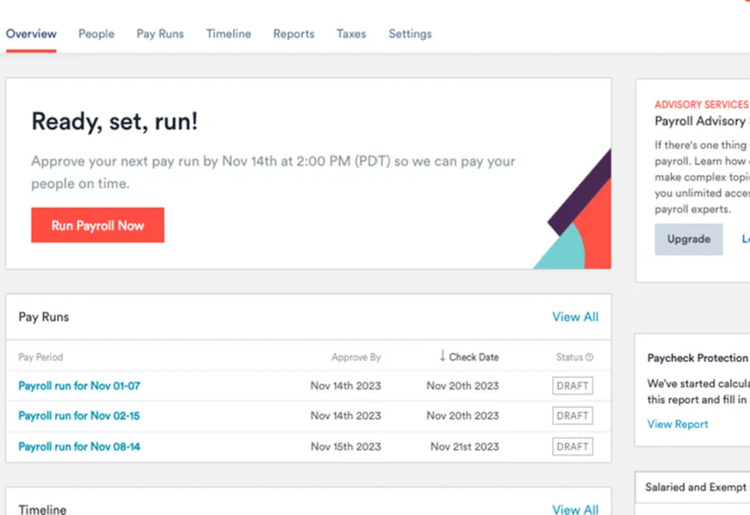The image size is (750, 515).
Task: Open Payroll run for Nov 02-15
Action: click(x=79, y=416)
